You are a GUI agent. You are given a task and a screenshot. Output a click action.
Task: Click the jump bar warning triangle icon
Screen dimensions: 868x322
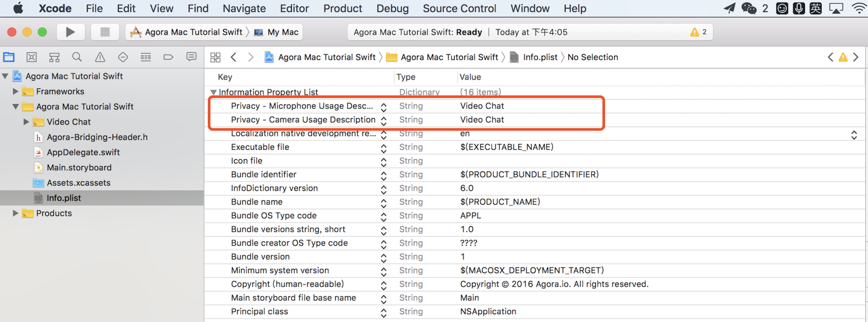(843, 57)
